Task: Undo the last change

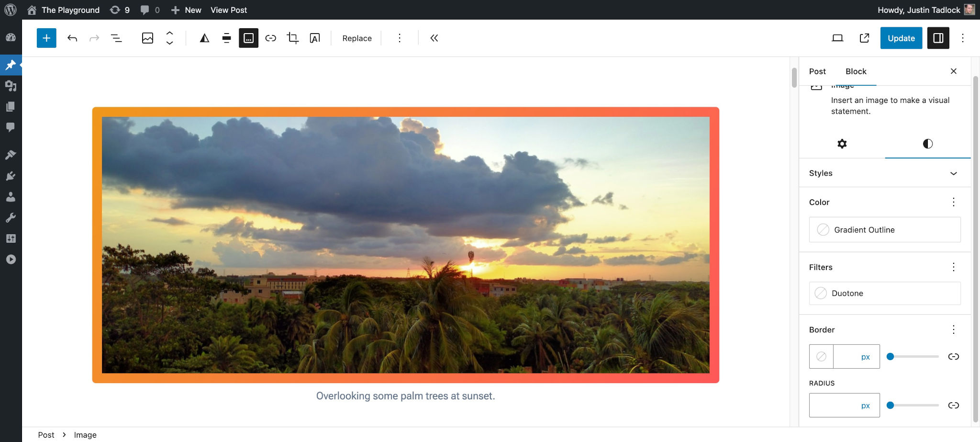Action: coord(72,38)
